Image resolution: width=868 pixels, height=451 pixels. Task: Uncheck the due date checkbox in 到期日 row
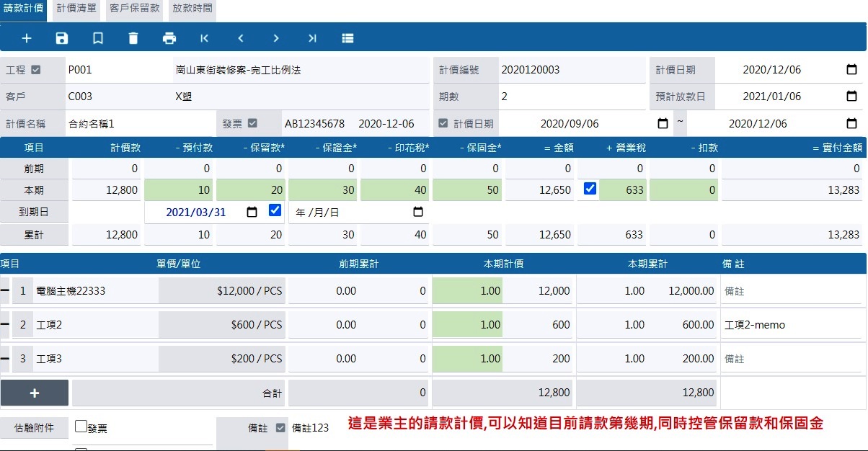point(275,210)
